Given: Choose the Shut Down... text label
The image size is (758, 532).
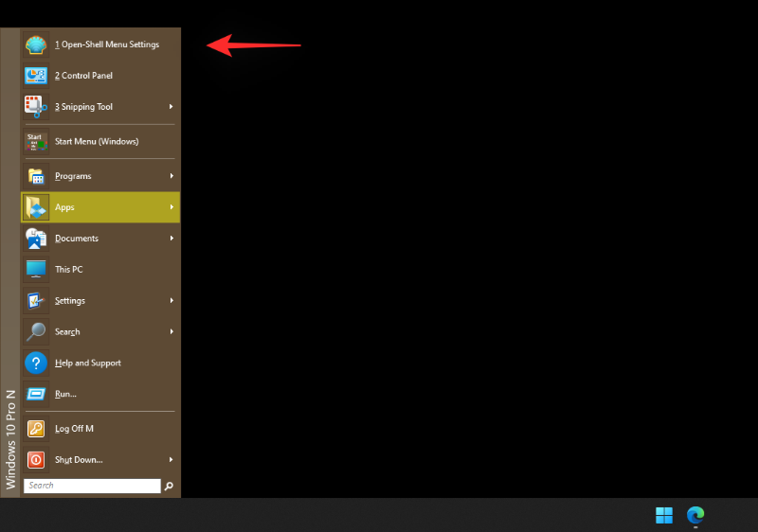Looking at the screenshot, I should (79, 460).
